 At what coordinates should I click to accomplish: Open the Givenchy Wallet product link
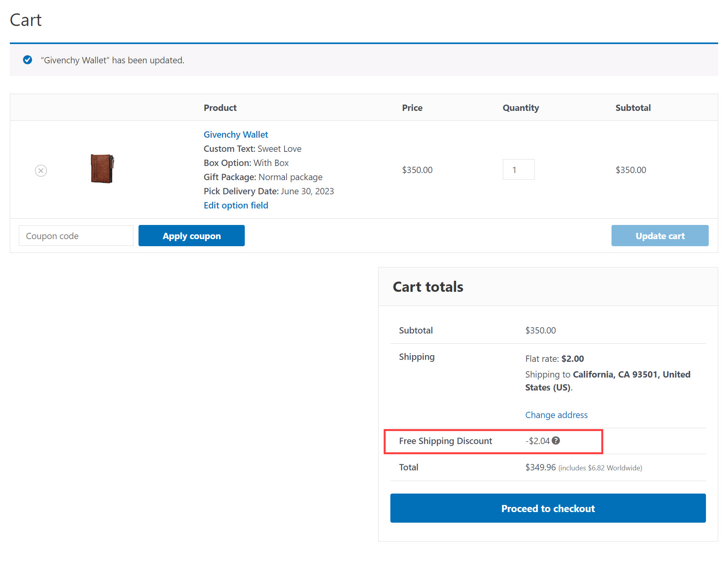click(235, 135)
